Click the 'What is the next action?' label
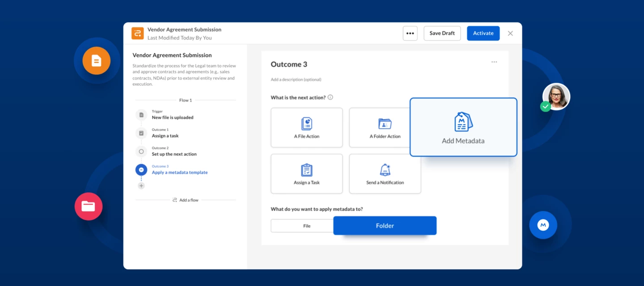Screen dimensions: 644x286 pyautogui.click(x=298, y=97)
